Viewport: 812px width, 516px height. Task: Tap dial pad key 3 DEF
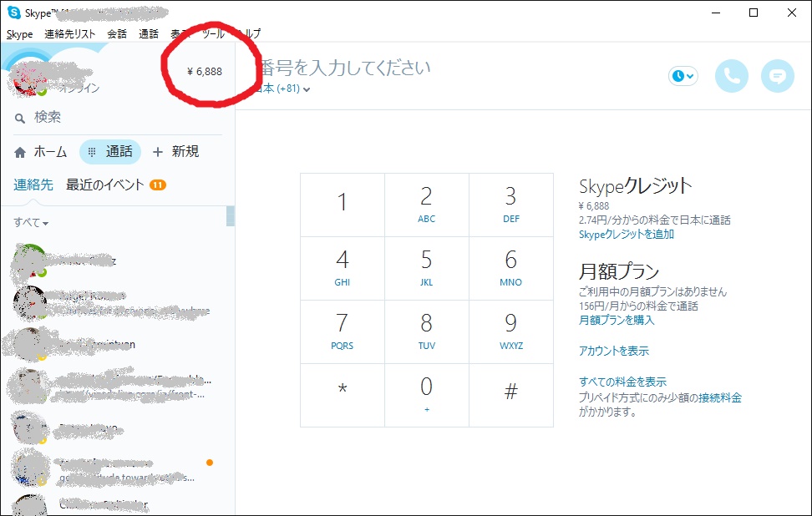pyautogui.click(x=511, y=205)
